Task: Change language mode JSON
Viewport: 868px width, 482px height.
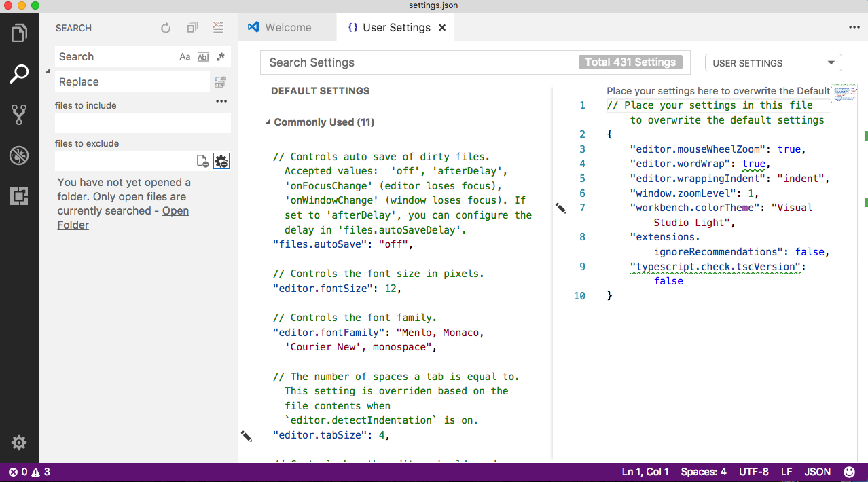Action: (x=818, y=472)
